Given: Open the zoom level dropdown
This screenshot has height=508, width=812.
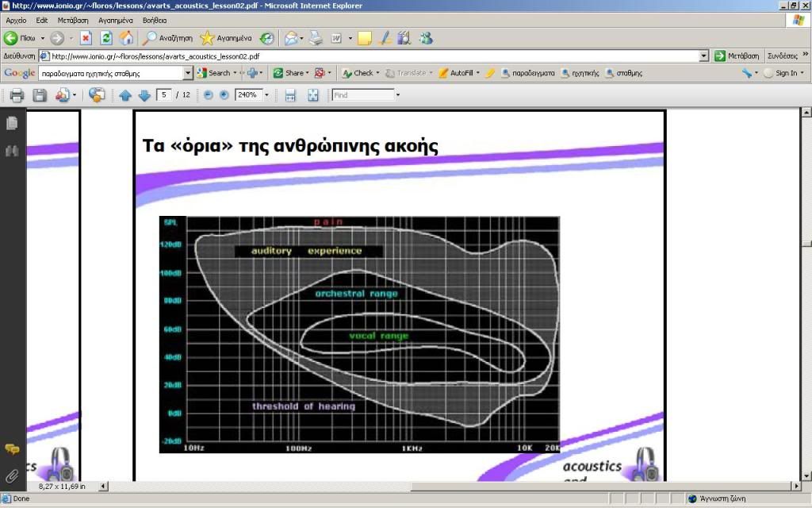Looking at the screenshot, I should [266, 95].
